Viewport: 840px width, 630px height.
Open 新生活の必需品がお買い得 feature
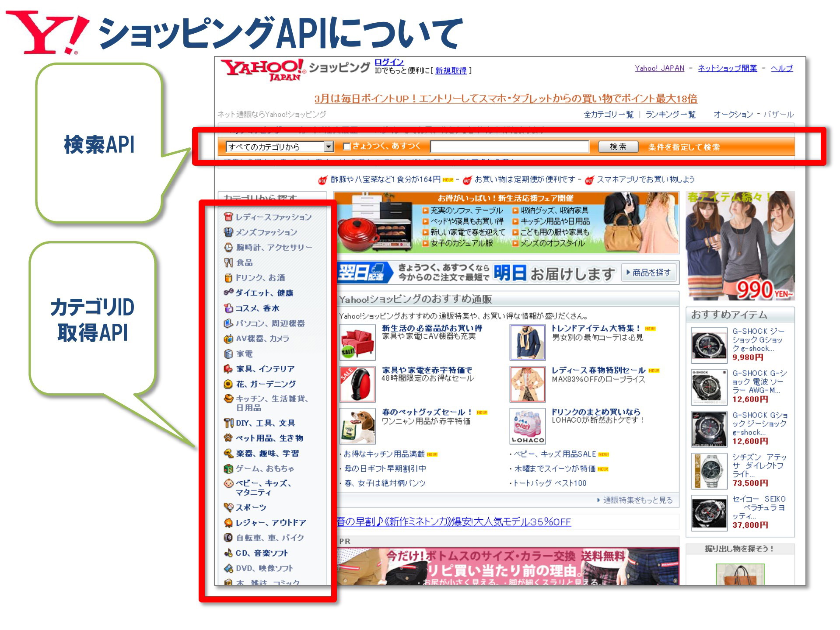coord(432,328)
